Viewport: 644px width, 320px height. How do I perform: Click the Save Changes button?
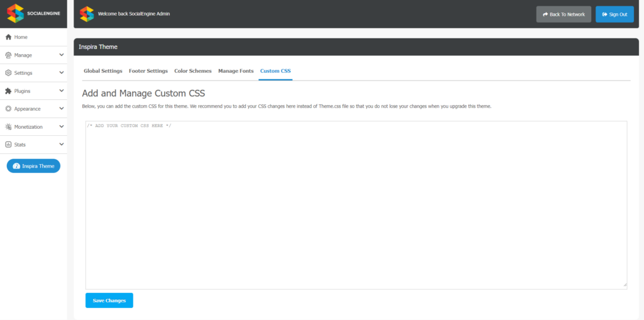pos(109,301)
